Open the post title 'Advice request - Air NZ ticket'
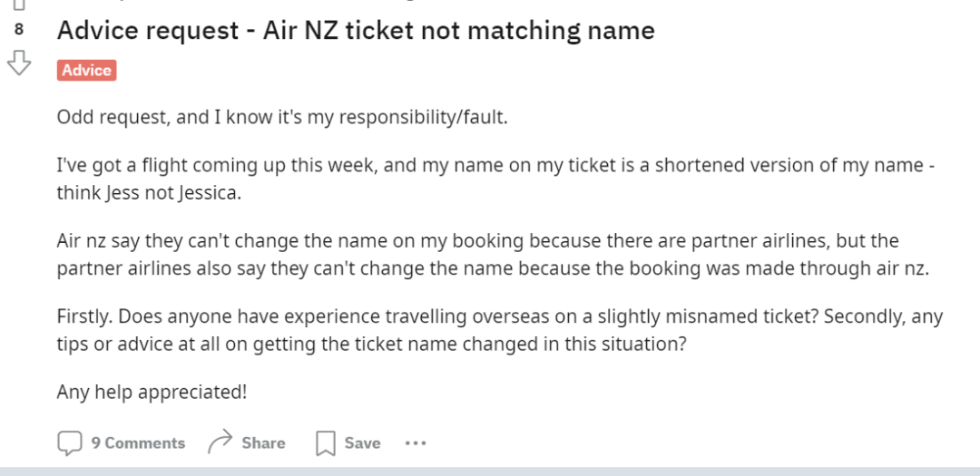 [x=356, y=30]
